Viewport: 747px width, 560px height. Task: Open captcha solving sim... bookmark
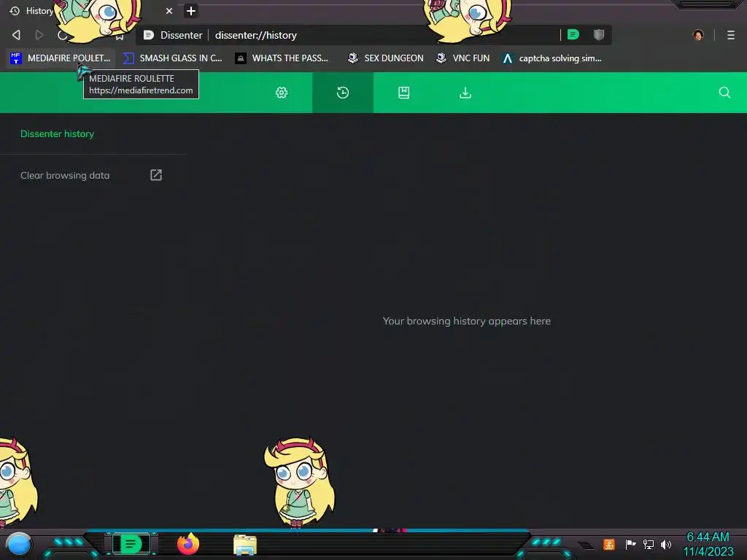(x=552, y=58)
